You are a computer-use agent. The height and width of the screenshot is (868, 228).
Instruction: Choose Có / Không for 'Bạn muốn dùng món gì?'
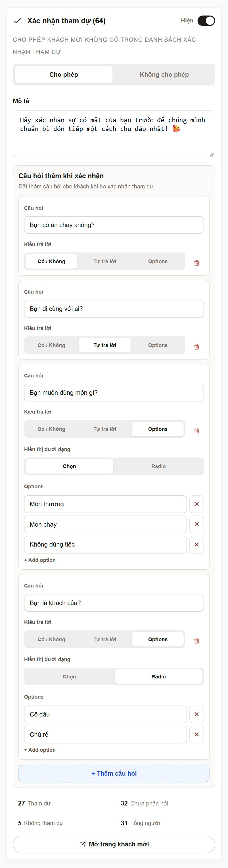pyautogui.click(x=51, y=429)
